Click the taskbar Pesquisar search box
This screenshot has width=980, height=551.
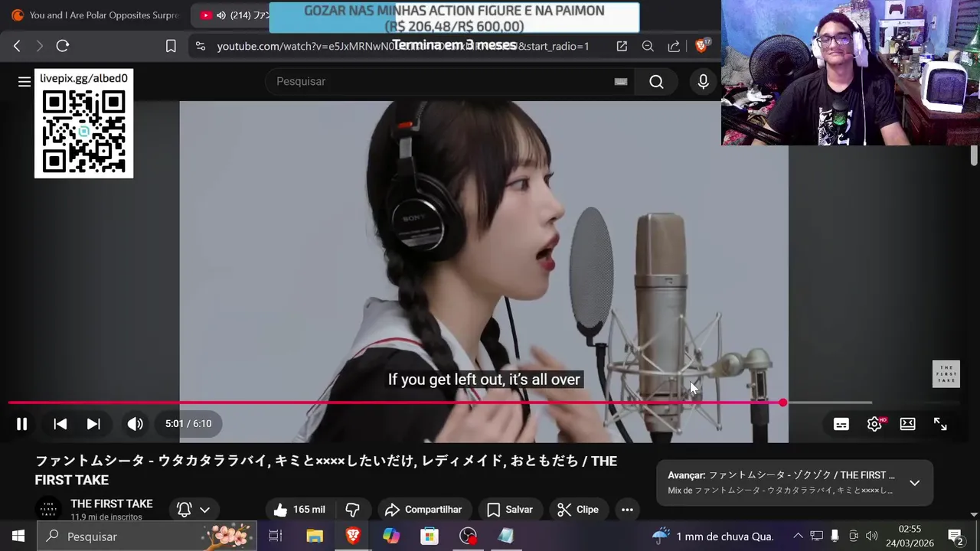(147, 536)
